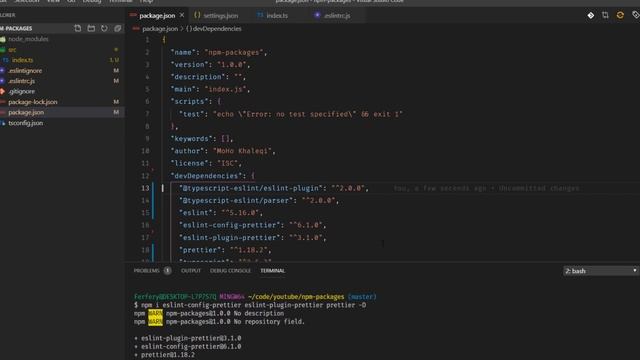Click devDependencies breadcrumb segment

pyautogui.click(x=217, y=29)
